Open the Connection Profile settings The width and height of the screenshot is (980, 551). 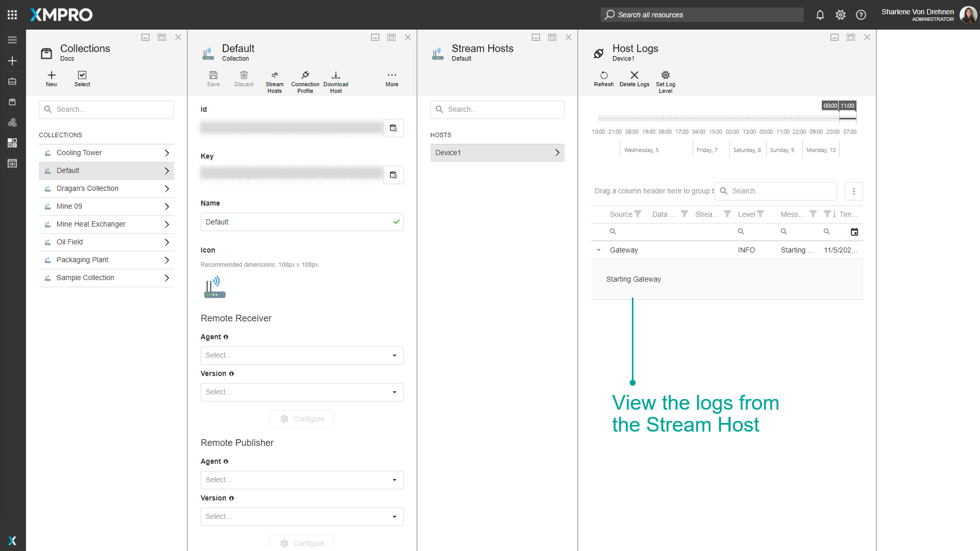click(x=305, y=81)
